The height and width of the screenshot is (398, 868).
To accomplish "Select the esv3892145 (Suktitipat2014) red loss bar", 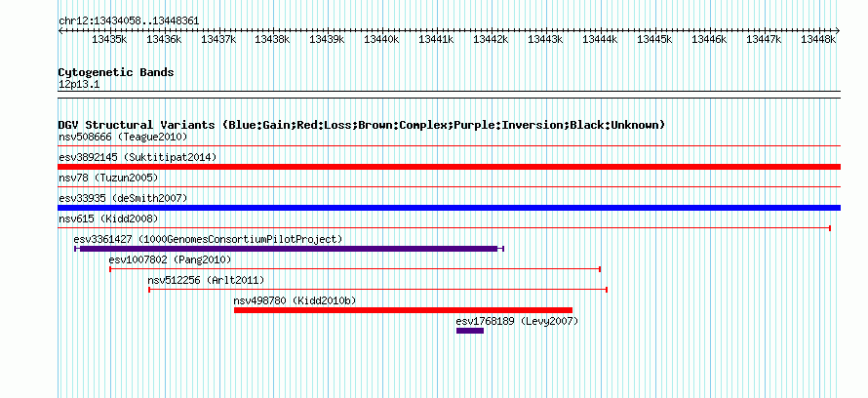I will pyautogui.click(x=449, y=167).
